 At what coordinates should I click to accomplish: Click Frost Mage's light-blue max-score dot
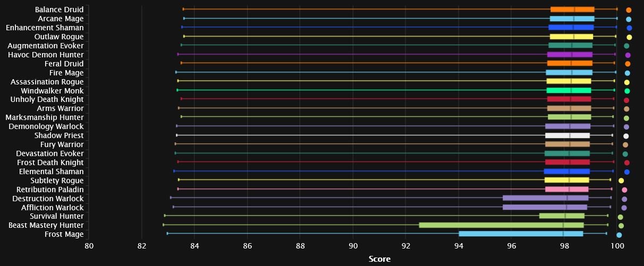pos(619,235)
